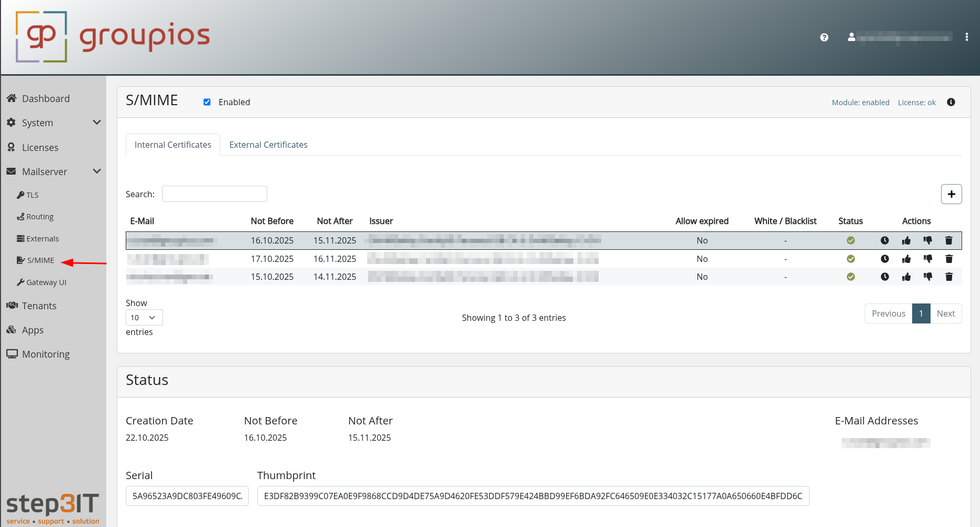Click the Next pagination button
Image resolution: width=980 pixels, height=527 pixels.
tap(946, 313)
